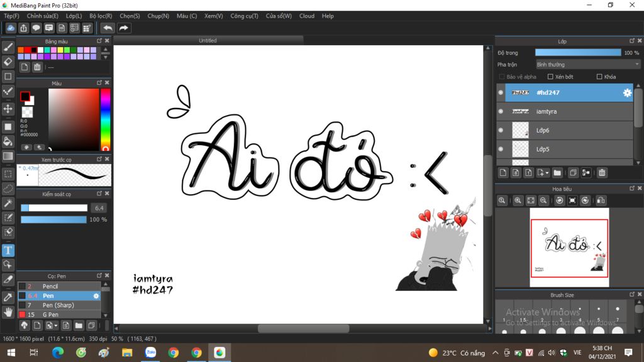Click the brush size value field 6.4
Image resolution: width=644 pixels, height=362 pixels.
[99, 208]
